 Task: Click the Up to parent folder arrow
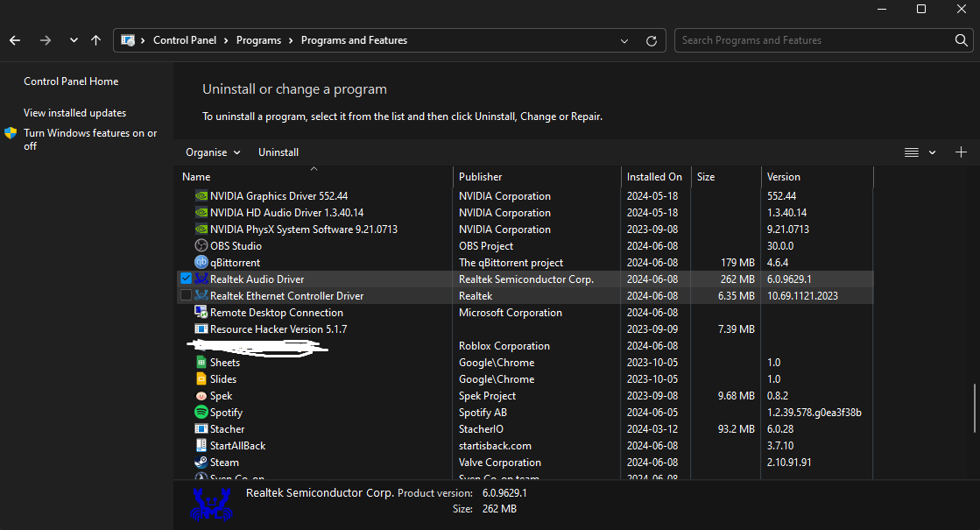96,40
